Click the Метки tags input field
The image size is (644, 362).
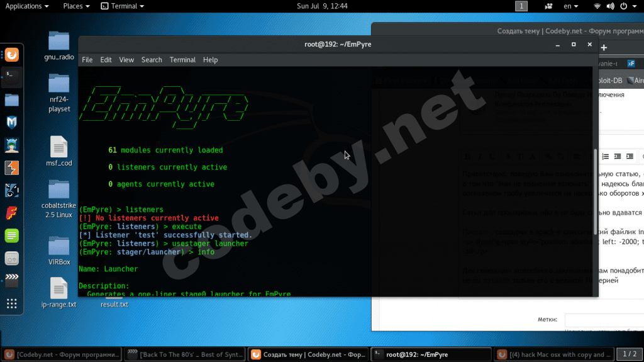(604, 320)
